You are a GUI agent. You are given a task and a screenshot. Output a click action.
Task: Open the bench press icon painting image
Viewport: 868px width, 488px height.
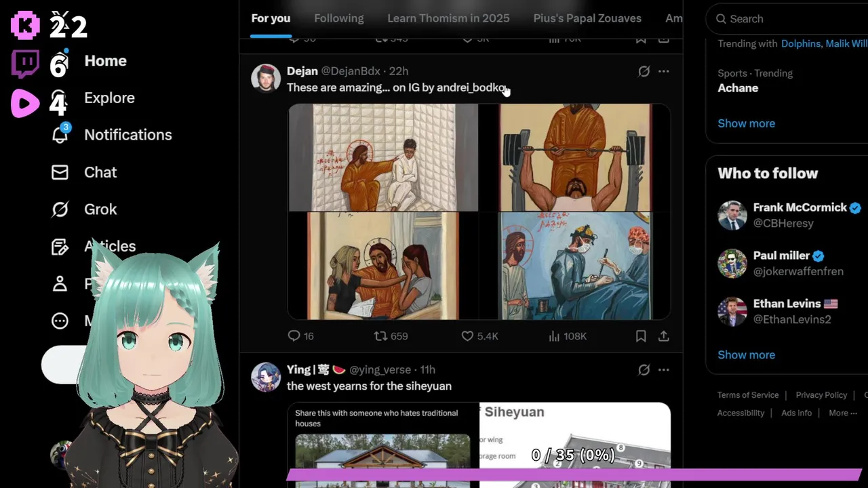(x=576, y=157)
